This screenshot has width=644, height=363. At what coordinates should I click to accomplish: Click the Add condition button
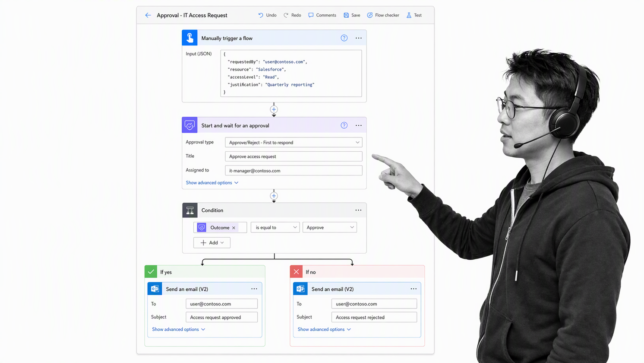(212, 242)
